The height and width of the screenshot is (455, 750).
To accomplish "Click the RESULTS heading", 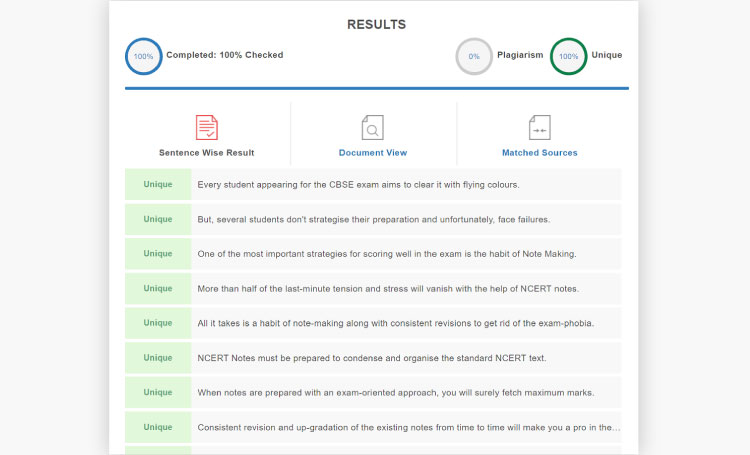I will tap(376, 24).
